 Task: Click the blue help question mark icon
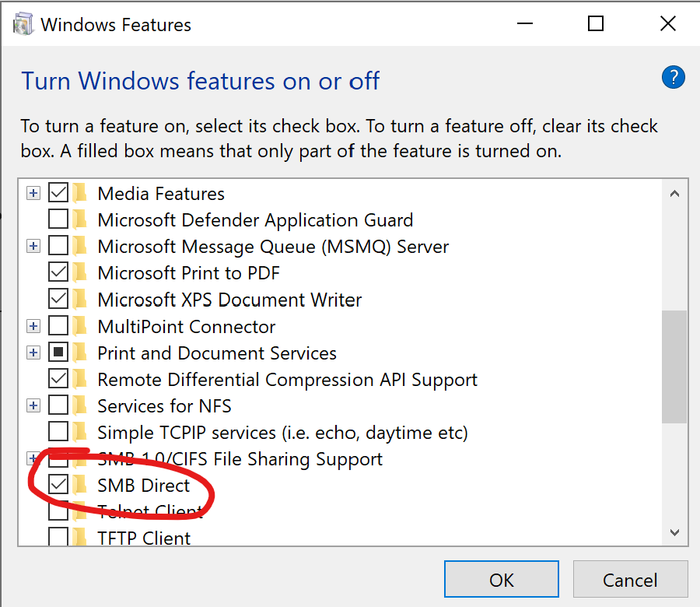(x=673, y=77)
